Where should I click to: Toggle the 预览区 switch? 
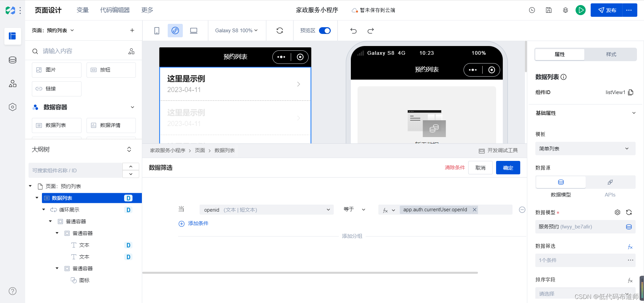click(x=325, y=31)
